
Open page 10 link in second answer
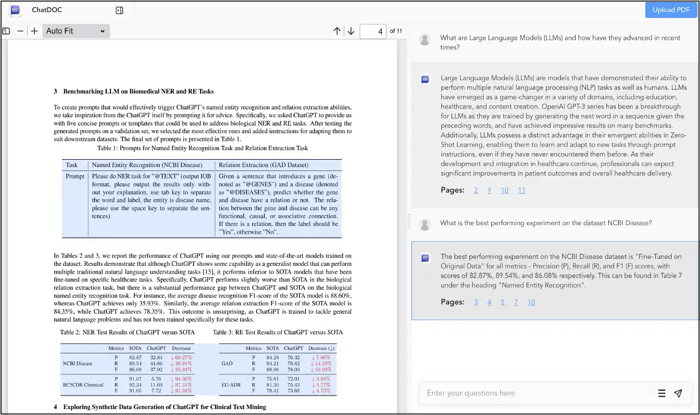click(x=531, y=302)
